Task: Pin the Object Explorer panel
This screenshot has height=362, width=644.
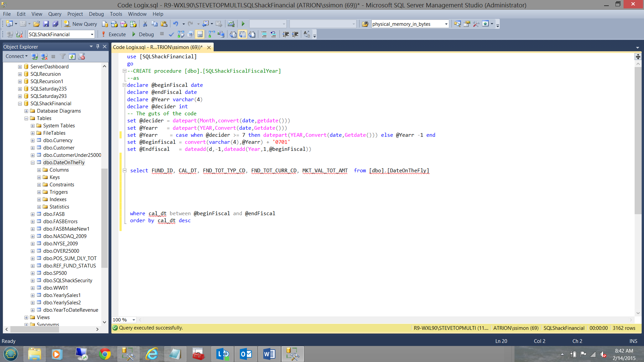Action: coord(98,47)
